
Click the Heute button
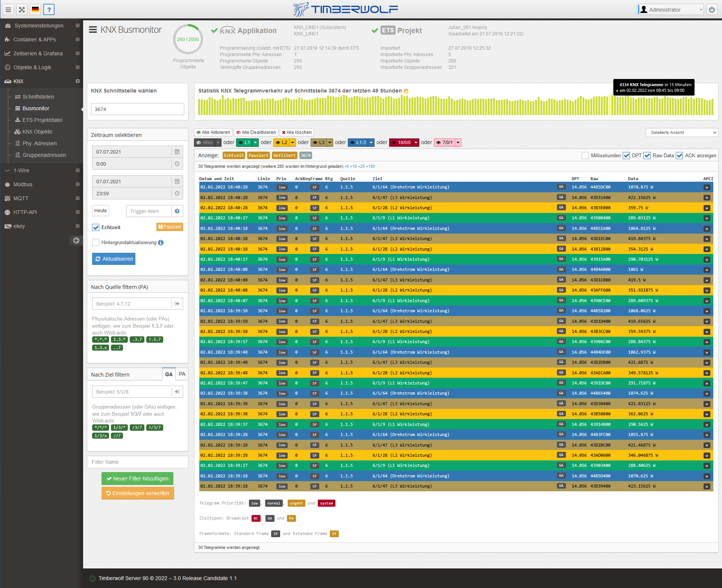(100, 211)
